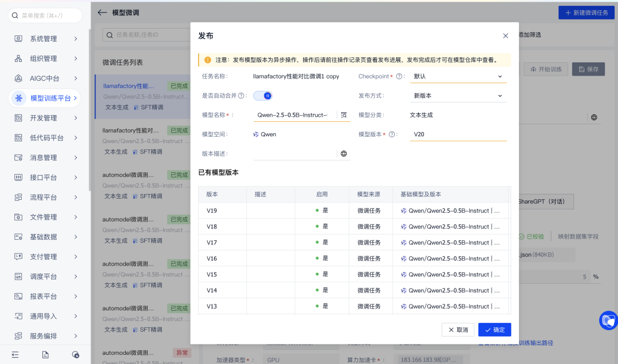Image resolution: width=618 pixels, height=364 pixels.
Task: Click the 系统管理 sidebar icon
Action: [18, 39]
